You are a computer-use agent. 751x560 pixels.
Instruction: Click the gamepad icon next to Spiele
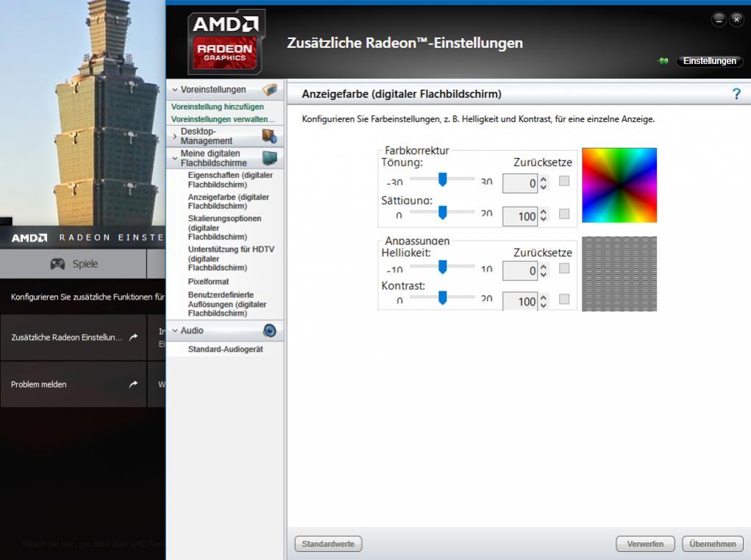coord(57,264)
